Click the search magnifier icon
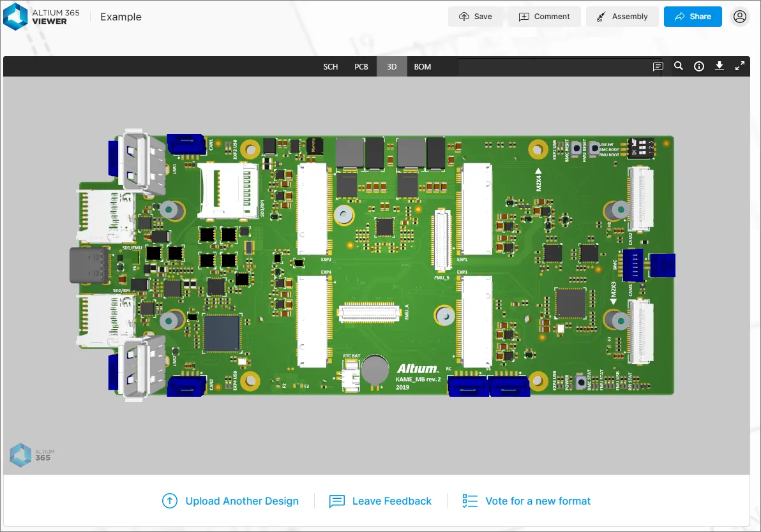761x532 pixels. click(x=679, y=66)
